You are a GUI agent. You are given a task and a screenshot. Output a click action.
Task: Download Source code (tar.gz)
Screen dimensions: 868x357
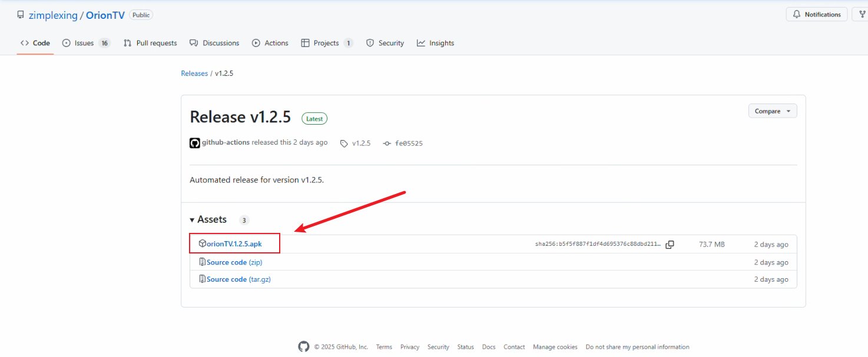pos(238,279)
